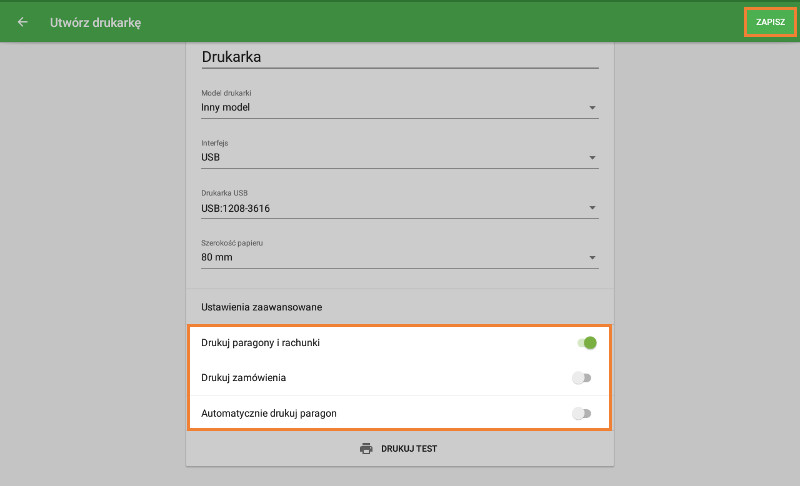Click the arrow icon on Drukarka USB
Viewport: 800px width, 486px height.
[x=592, y=209]
